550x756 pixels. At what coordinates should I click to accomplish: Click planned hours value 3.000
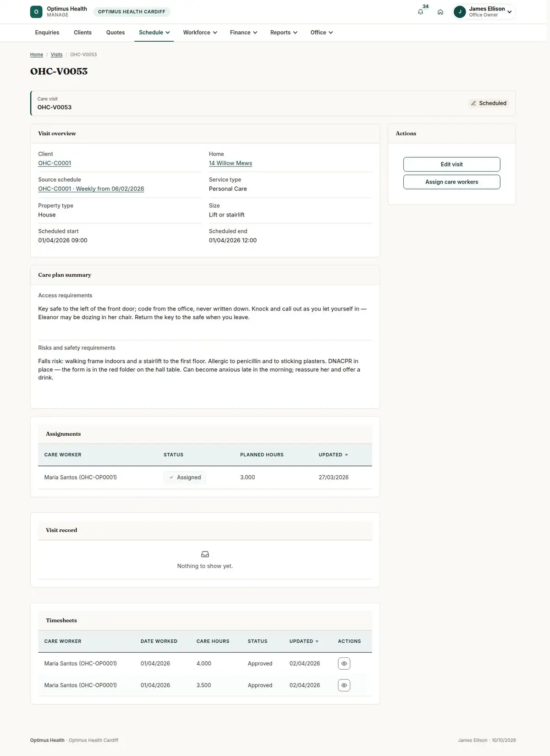click(247, 478)
